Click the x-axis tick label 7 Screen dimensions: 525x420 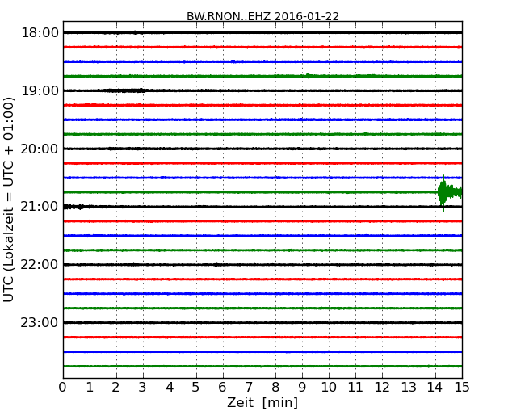249,387
